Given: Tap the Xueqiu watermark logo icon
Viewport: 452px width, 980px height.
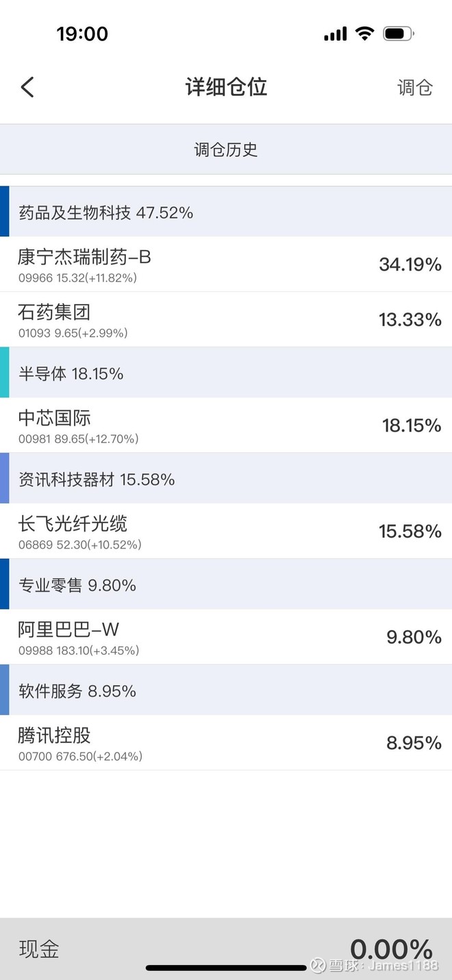Looking at the screenshot, I should click(318, 965).
